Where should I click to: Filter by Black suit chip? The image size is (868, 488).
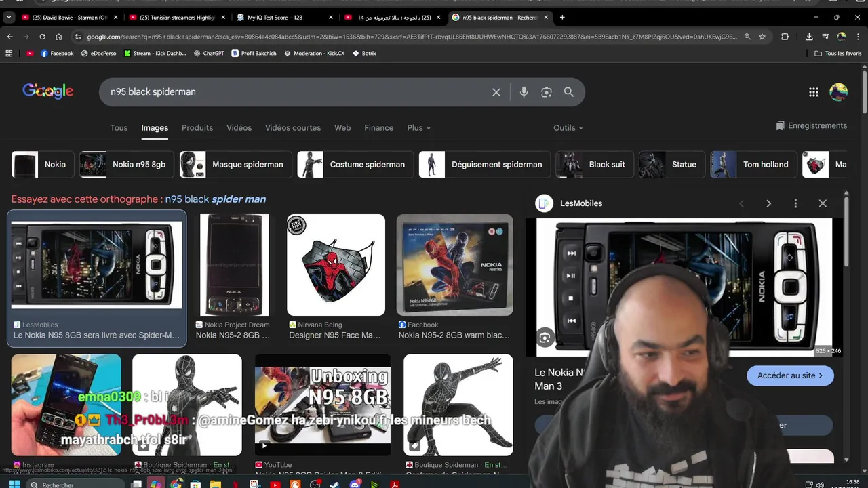coord(595,165)
